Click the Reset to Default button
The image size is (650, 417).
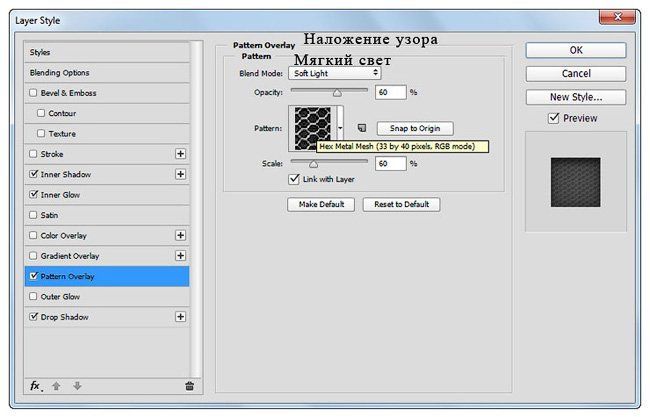tap(401, 204)
